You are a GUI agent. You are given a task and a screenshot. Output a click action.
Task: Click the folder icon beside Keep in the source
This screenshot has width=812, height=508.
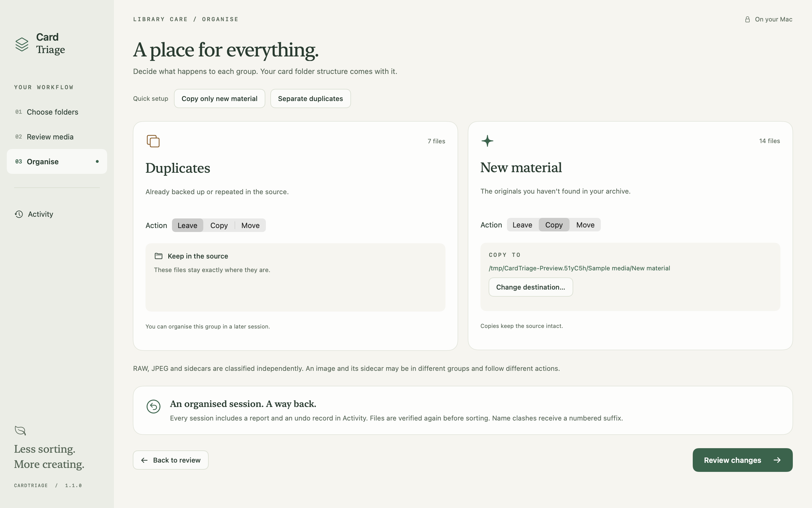[158, 256]
